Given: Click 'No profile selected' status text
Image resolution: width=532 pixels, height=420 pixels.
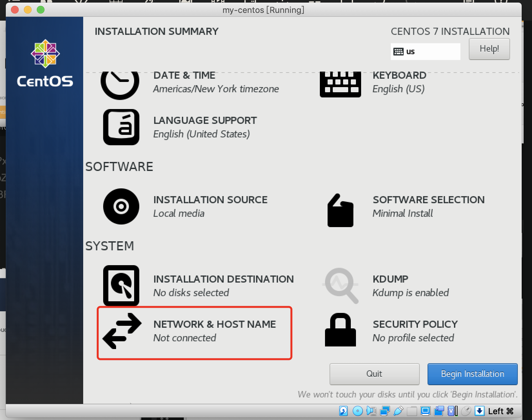Looking at the screenshot, I should point(413,338).
